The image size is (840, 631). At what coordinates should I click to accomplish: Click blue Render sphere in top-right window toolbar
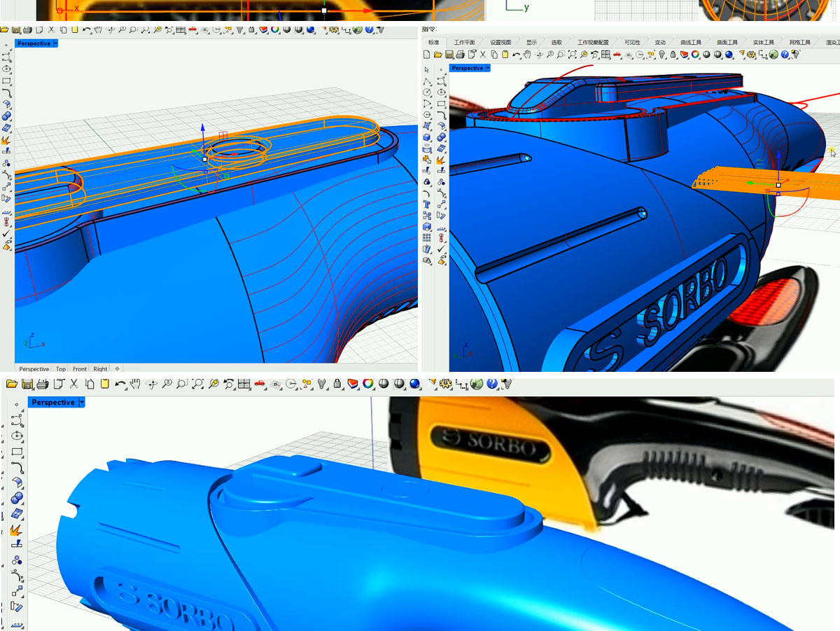click(729, 54)
